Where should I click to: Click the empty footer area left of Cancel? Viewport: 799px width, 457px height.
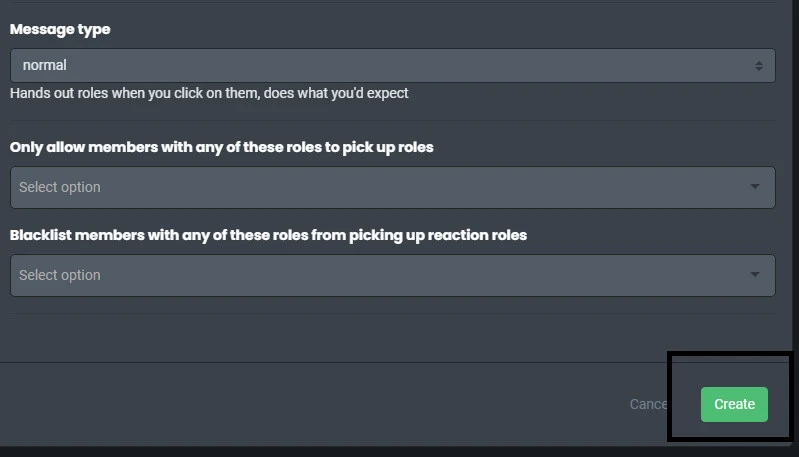(x=300, y=404)
